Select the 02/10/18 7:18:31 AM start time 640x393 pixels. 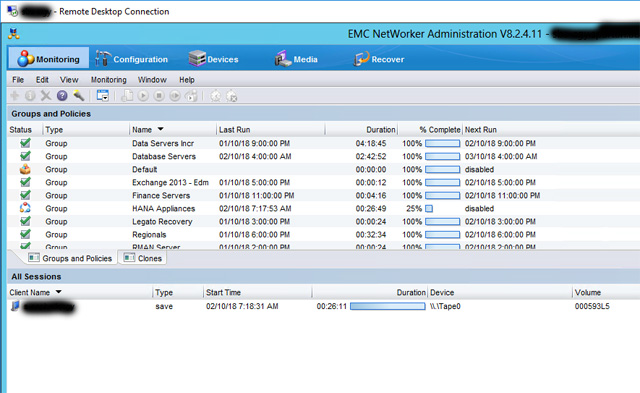coord(242,306)
